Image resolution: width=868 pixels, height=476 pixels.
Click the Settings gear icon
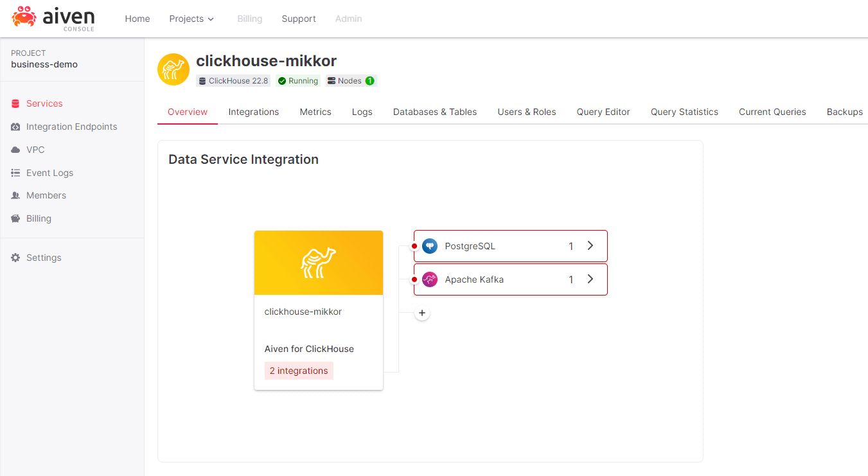coord(15,258)
